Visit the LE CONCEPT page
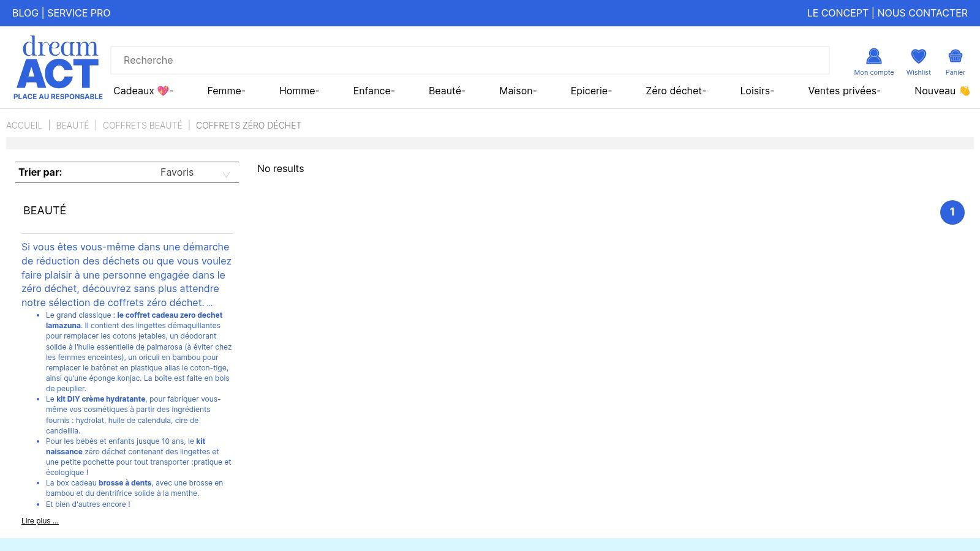This screenshot has height=551, width=980. coord(837,13)
